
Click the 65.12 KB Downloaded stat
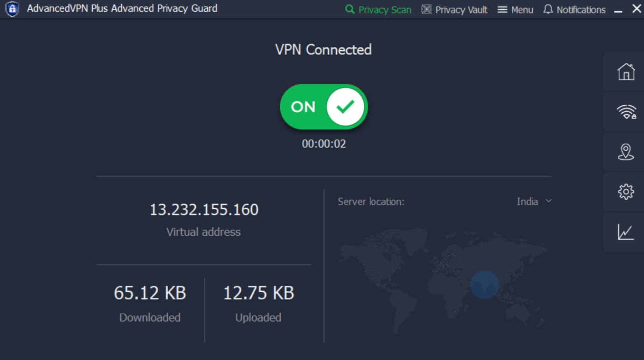[150, 293]
